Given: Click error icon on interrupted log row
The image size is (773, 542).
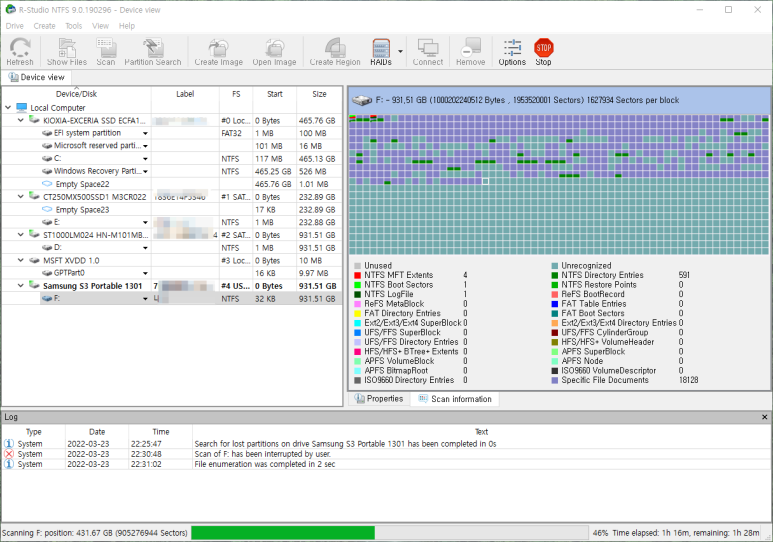Looking at the screenshot, I should pyautogui.click(x=9, y=454).
